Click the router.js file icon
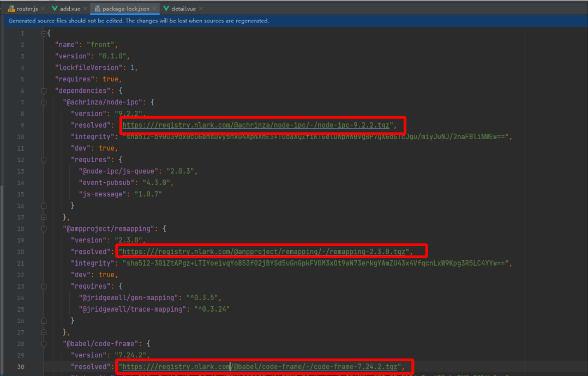588x376 pixels. point(11,9)
